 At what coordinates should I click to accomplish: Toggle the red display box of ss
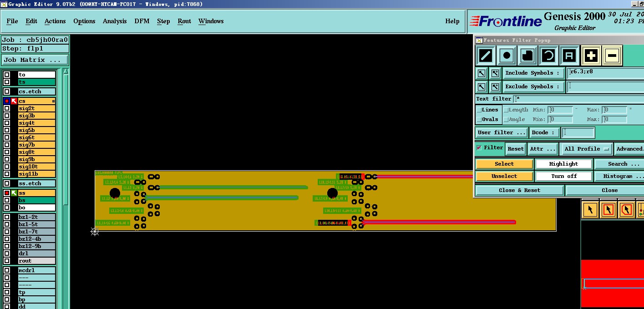[7, 193]
